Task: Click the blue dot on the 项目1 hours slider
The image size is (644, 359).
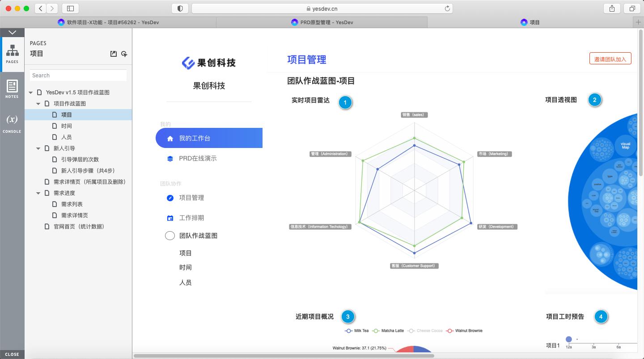Action: pyautogui.click(x=568, y=339)
